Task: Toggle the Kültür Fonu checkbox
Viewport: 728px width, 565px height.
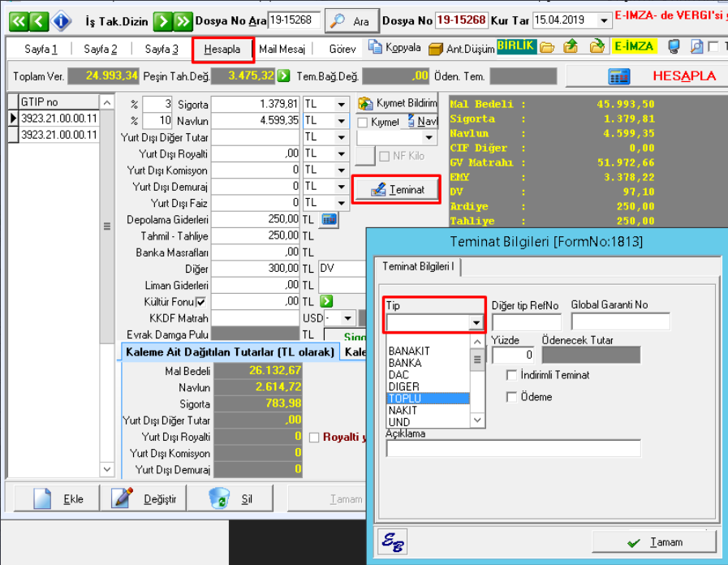Action: tap(200, 302)
